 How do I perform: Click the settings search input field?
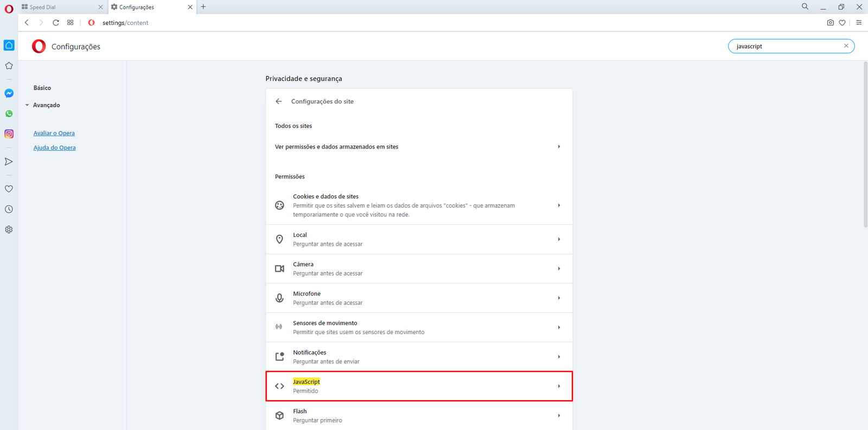tap(787, 47)
